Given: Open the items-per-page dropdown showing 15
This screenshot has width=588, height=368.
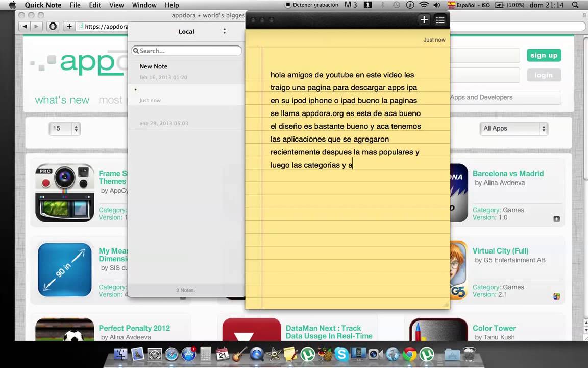Looking at the screenshot, I should (x=64, y=128).
